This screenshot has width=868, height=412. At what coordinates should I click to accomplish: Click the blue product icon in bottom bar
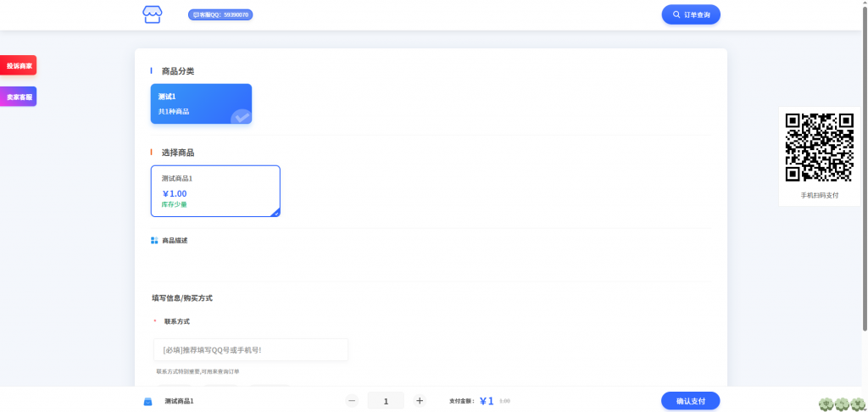[147, 401]
